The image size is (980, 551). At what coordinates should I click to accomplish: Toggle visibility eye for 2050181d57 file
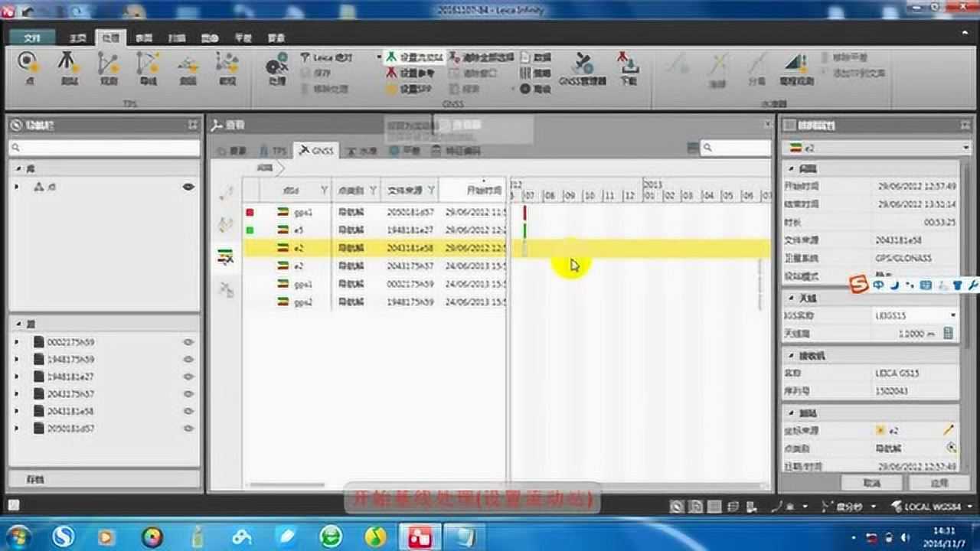pos(188,429)
